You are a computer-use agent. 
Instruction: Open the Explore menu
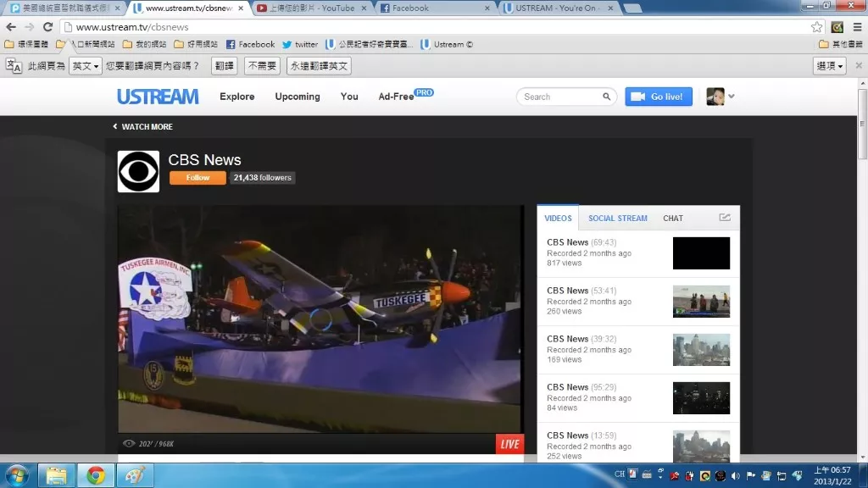click(x=237, y=97)
